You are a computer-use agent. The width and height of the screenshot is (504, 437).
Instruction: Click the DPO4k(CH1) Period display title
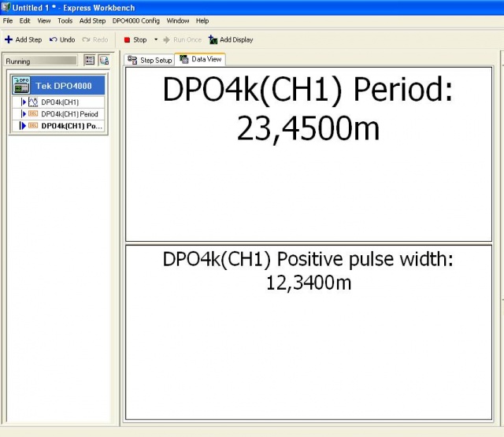point(308,90)
